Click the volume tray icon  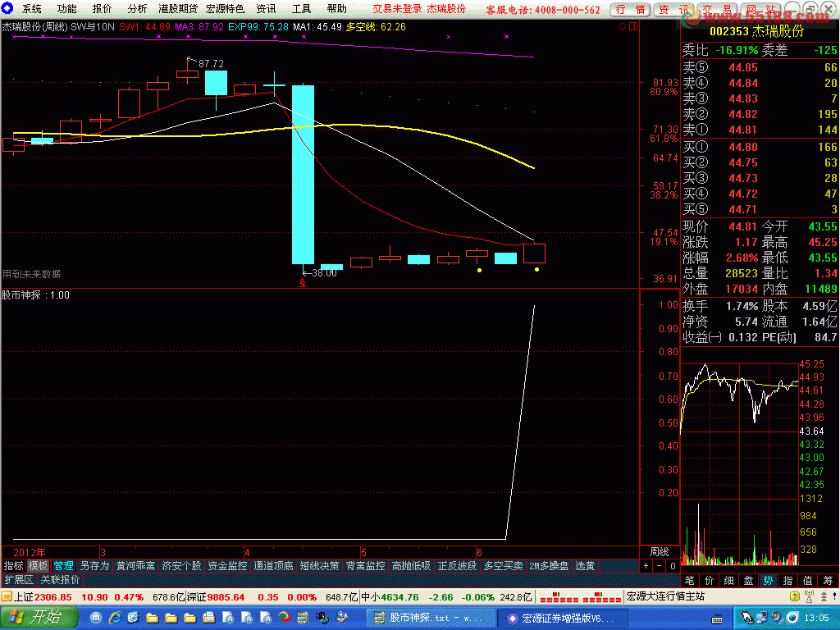click(777, 618)
